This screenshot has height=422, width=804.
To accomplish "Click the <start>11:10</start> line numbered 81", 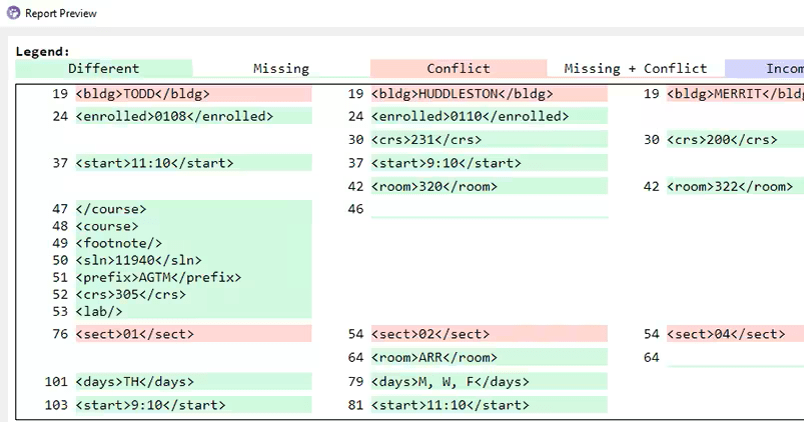I will [489, 405].
